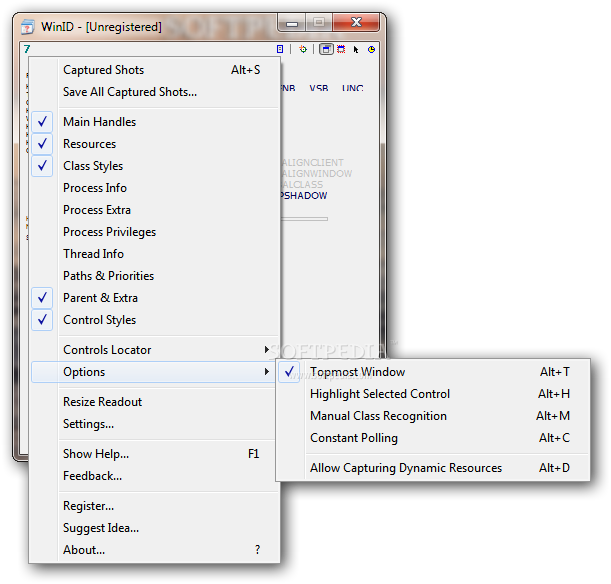Uncheck Parent & Extra in the menu

[x=155, y=298]
